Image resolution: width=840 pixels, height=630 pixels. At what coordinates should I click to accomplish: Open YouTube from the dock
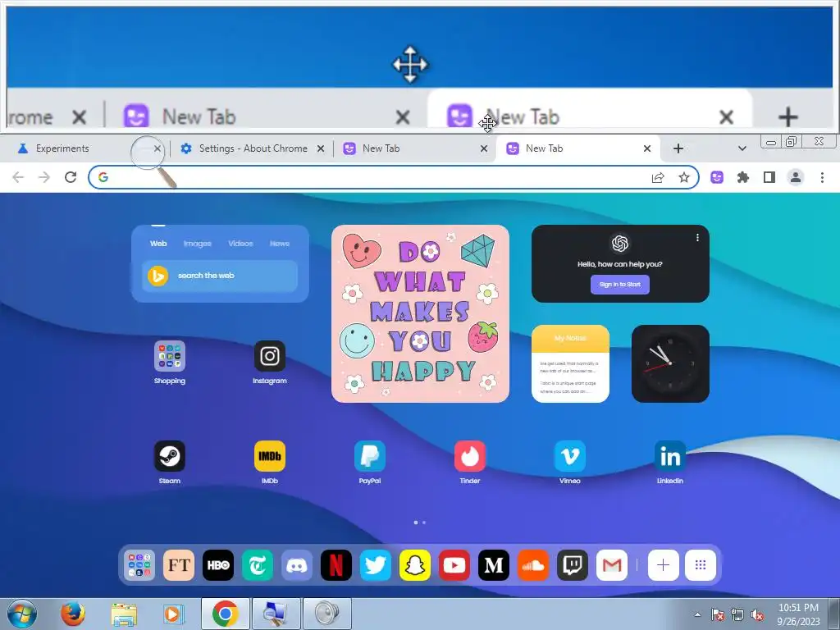point(454,565)
